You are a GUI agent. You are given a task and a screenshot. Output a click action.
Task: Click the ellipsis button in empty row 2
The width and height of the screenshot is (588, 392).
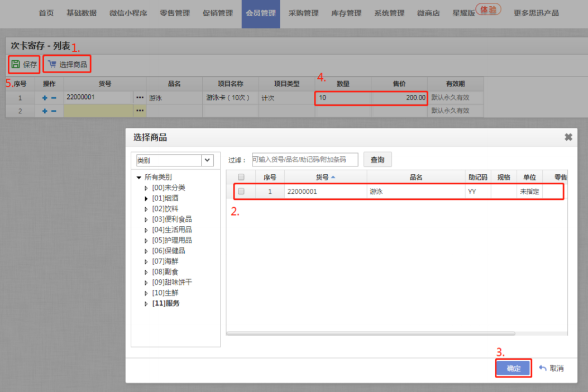[x=140, y=111]
